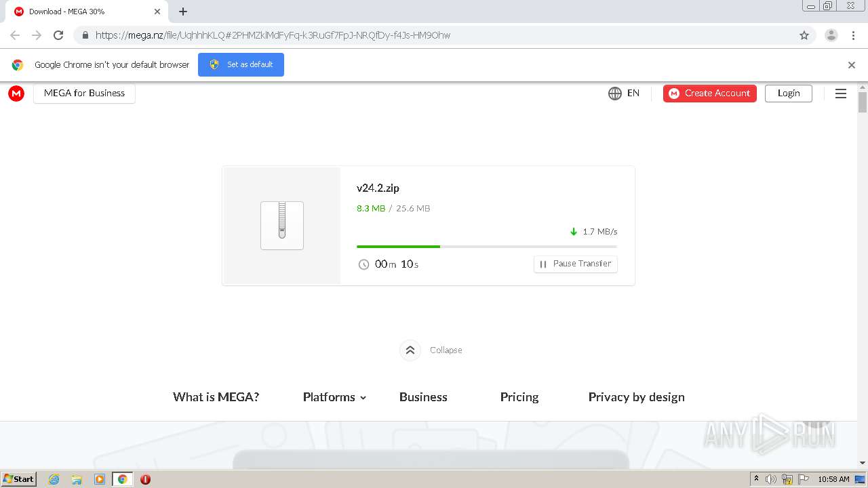Open the Pricing page

click(x=519, y=397)
